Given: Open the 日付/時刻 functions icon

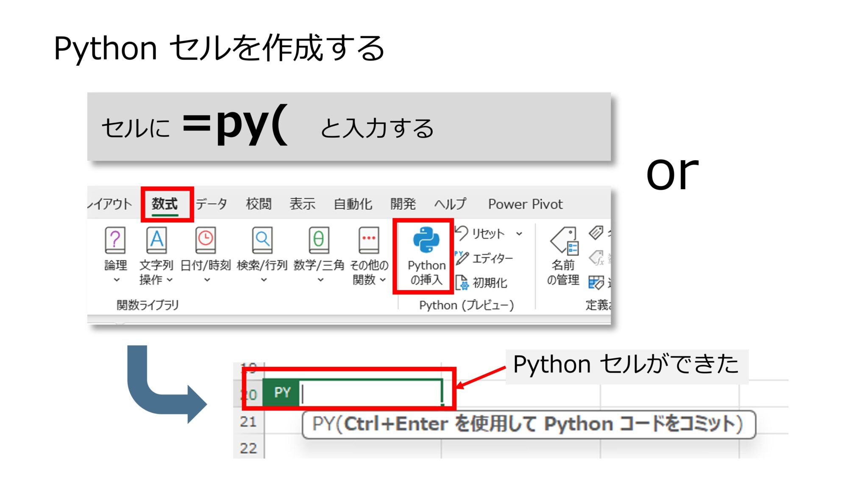Looking at the screenshot, I should point(206,240).
